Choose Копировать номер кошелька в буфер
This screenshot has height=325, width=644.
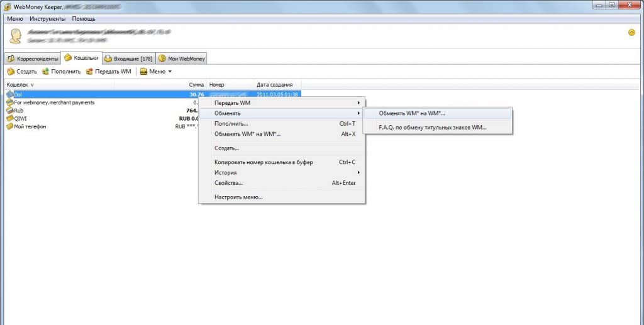pos(281,162)
